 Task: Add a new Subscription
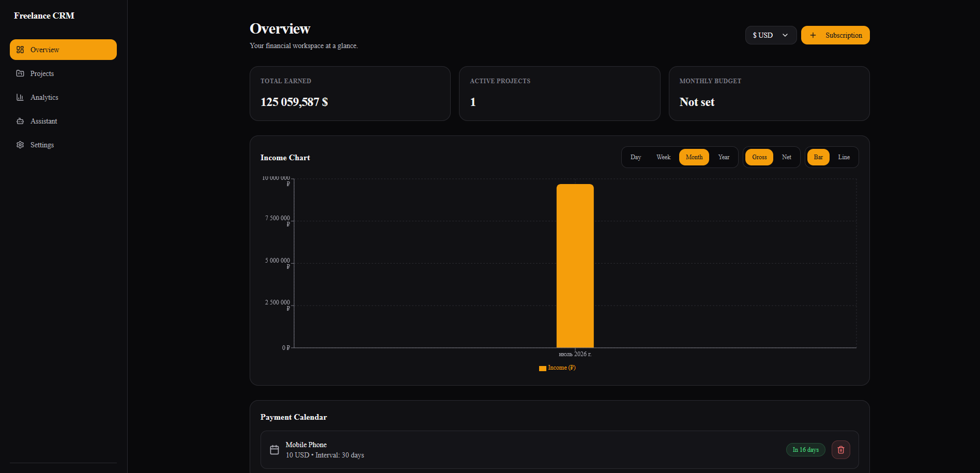pos(835,35)
